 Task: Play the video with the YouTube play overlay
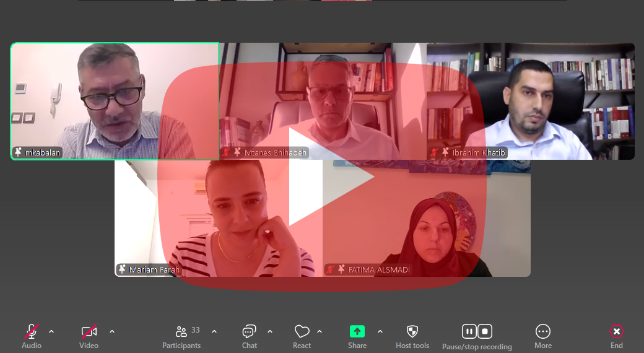[322, 176]
